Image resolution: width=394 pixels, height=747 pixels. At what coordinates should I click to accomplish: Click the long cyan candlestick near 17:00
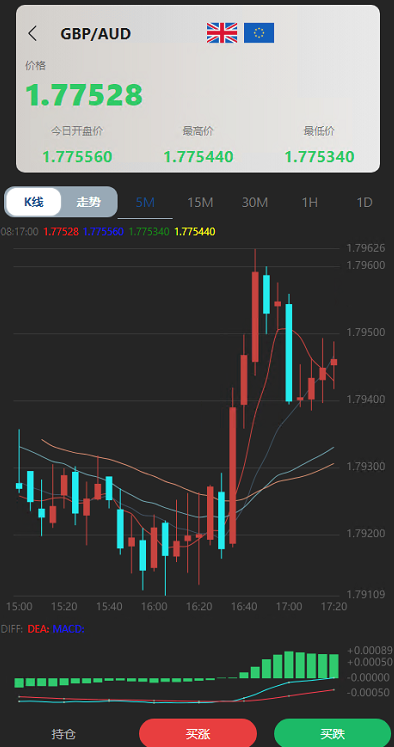tap(289, 353)
